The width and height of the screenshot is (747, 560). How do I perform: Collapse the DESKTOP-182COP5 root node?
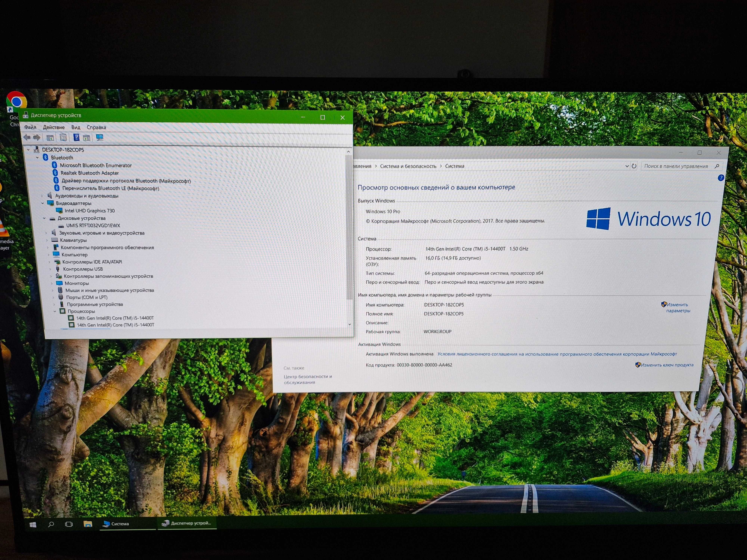coord(28,150)
